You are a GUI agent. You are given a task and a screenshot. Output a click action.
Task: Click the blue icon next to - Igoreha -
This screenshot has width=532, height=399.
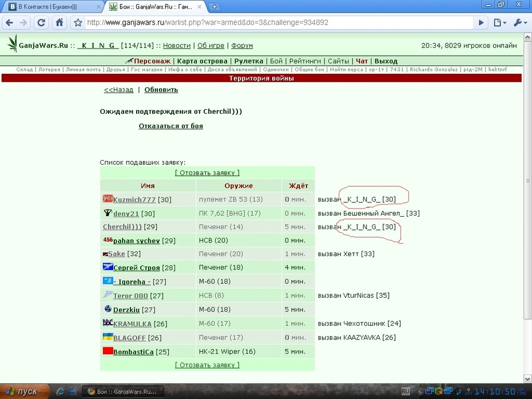click(108, 281)
